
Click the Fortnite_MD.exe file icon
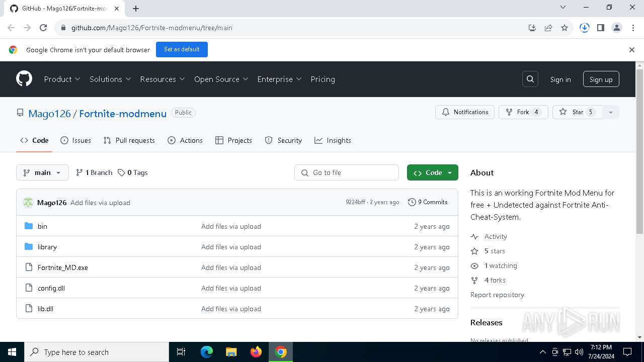point(29,267)
